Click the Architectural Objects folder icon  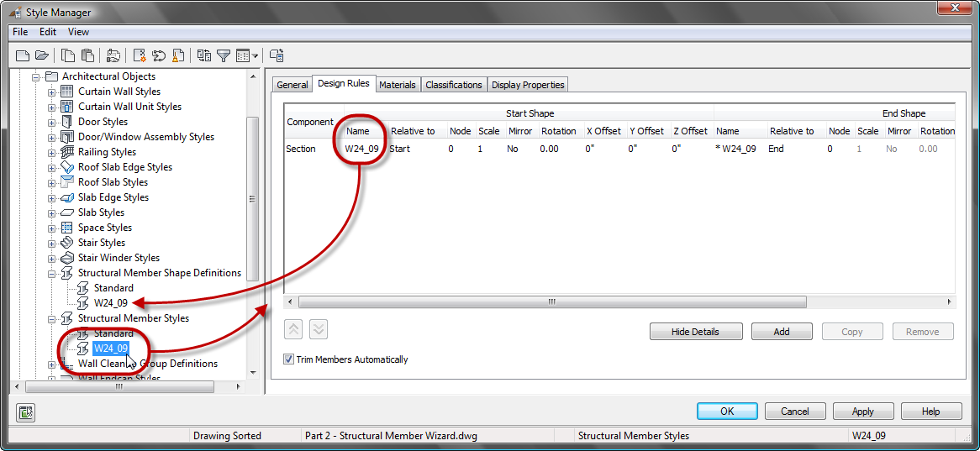pos(52,76)
